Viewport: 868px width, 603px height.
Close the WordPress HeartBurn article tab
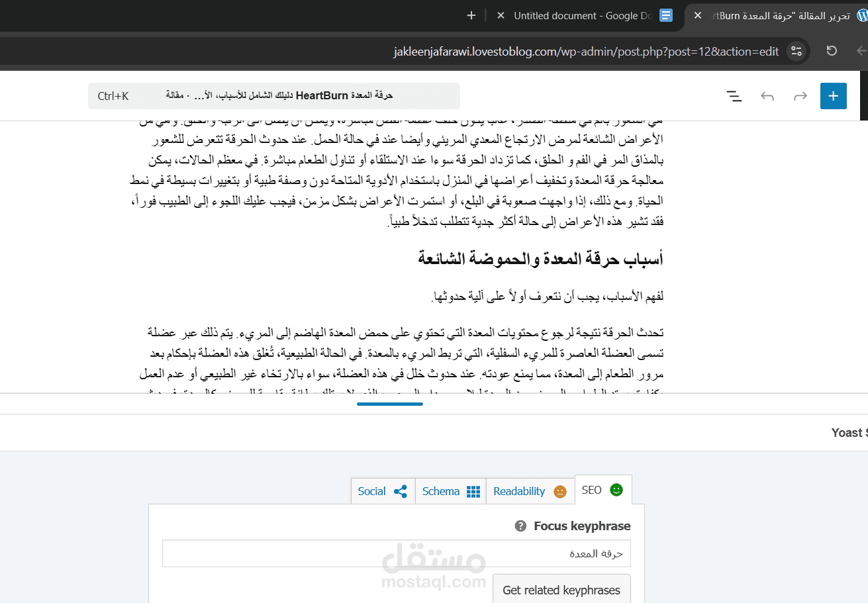(x=697, y=15)
